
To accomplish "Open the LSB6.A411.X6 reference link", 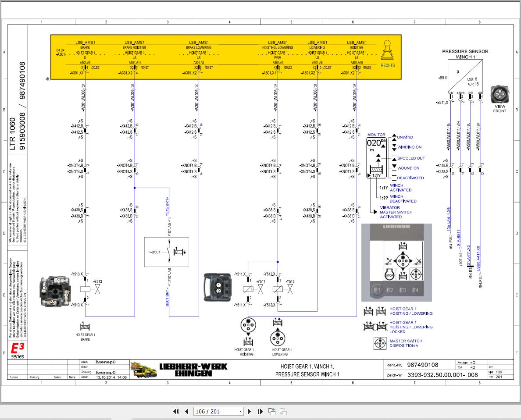I will coord(478,259).
